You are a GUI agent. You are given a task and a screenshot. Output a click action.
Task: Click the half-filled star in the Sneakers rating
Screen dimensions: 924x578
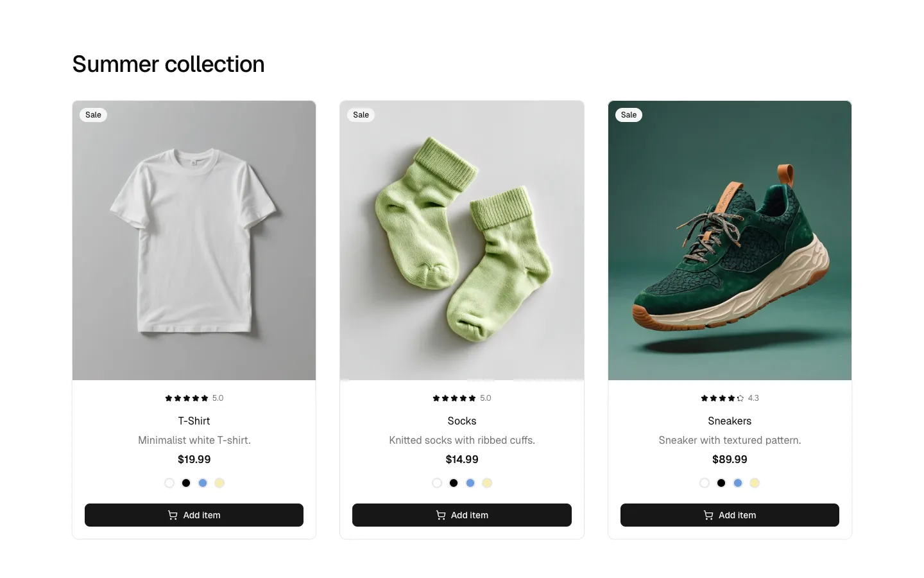pyautogui.click(x=740, y=398)
